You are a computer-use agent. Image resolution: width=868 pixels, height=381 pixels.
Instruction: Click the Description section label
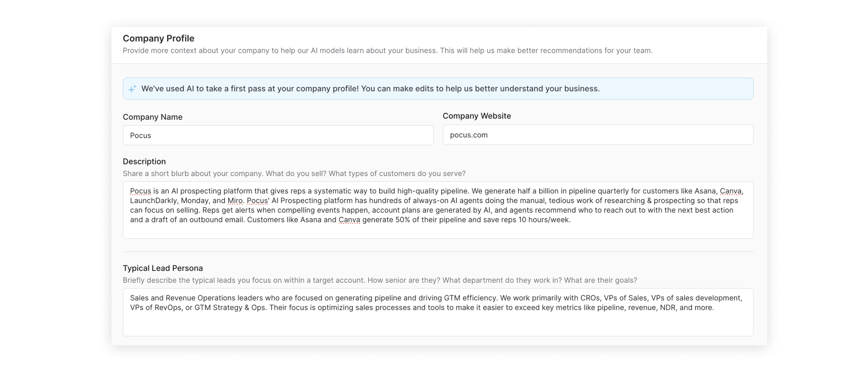pos(144,162)
